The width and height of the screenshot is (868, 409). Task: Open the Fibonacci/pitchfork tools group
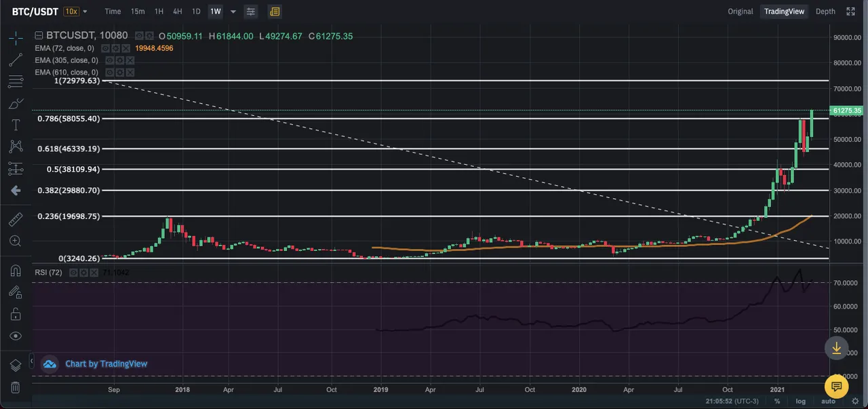tap(15, 82)
